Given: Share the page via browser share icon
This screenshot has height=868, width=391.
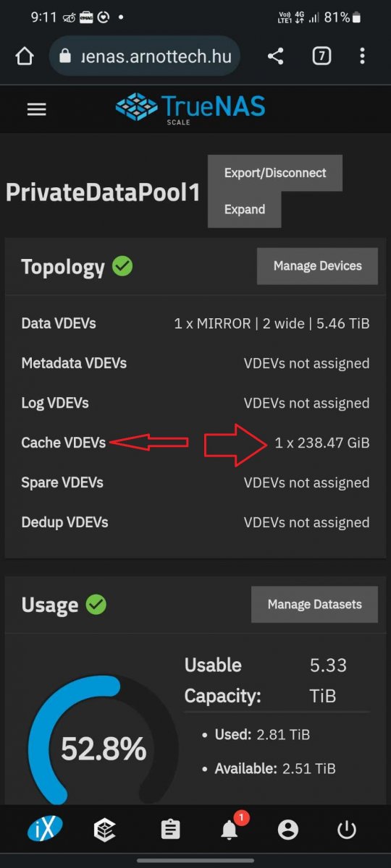Looking at the screenshot, I should [x=275, y=56].
